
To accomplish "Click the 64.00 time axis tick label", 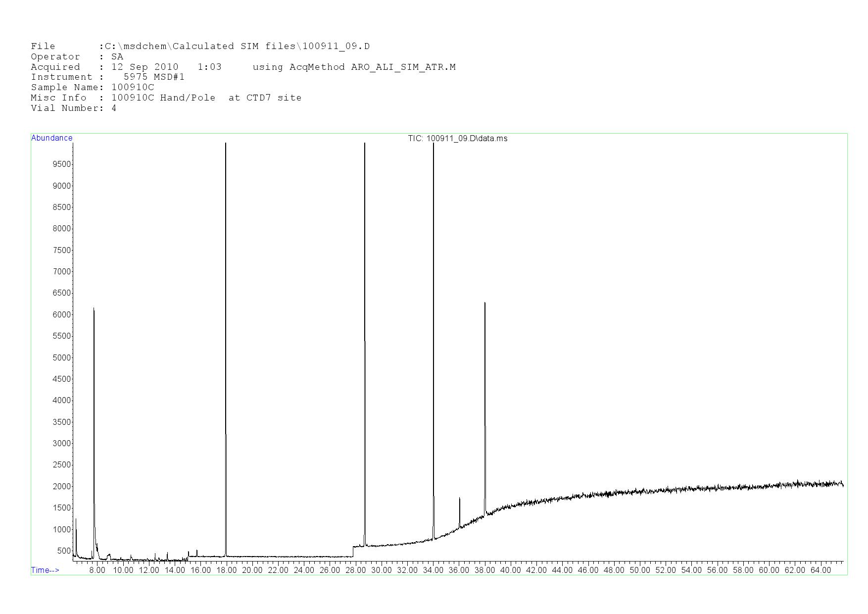I will (820, 570).
